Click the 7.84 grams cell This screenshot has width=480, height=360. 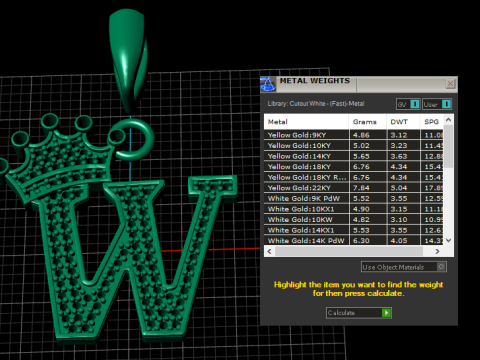coord(368,188)
